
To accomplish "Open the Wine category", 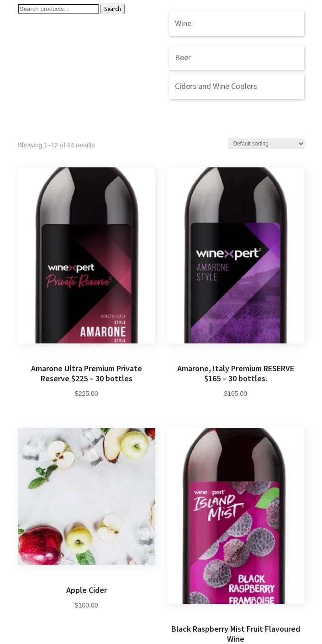I will (x=237, y=23).
